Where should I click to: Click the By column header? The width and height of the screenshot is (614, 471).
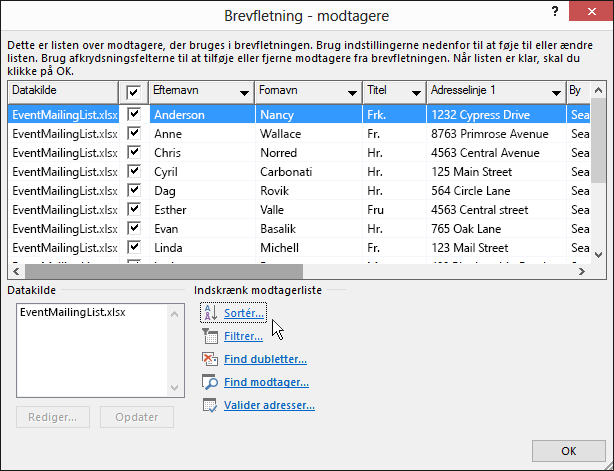[x=578, y=92]
